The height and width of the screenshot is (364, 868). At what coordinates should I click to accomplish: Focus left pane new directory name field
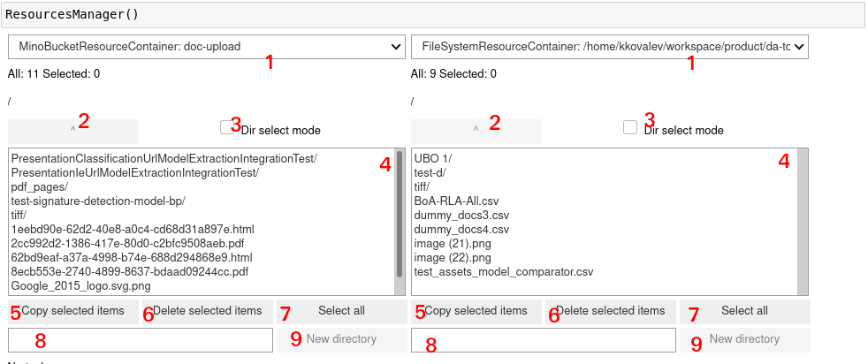click(x=141, y=339)
